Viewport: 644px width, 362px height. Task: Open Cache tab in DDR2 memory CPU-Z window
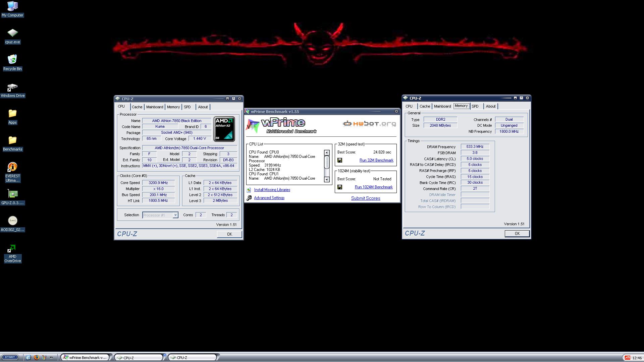(425, 106)
